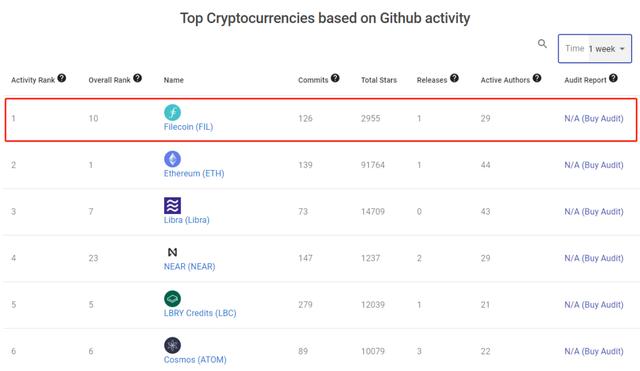Image resolution: width=640 pixels, height=371 pixels.
Task: Click Buy Audit link for Cosmos
Action: pos(594,351)
